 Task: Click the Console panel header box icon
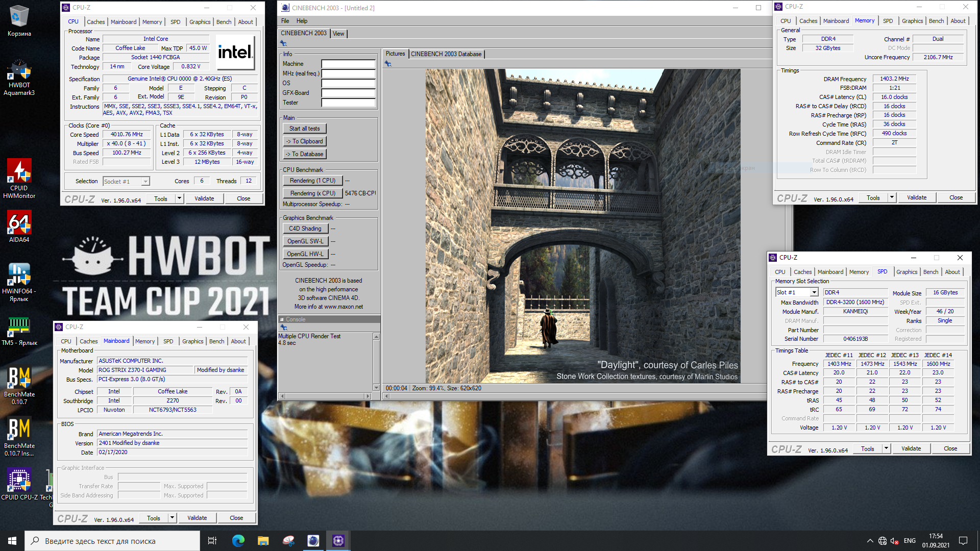282,319
